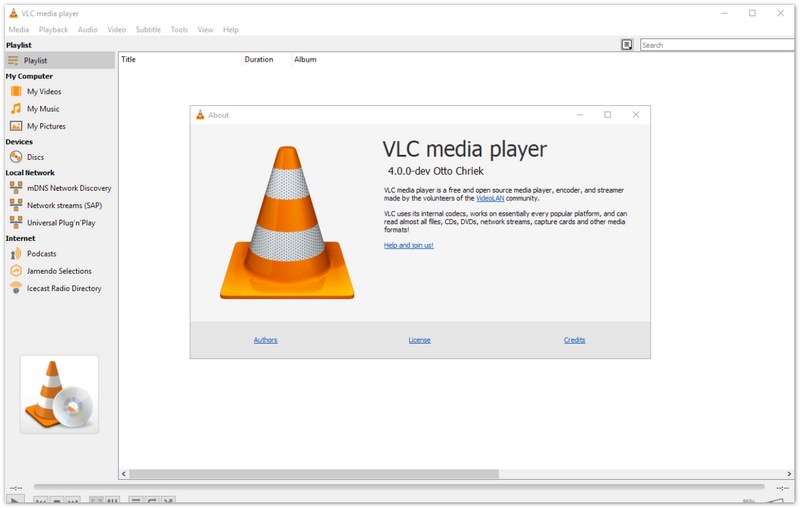
Task: Click in the playlist Search field
Action: pyautogui.click(x=717, y=45)
